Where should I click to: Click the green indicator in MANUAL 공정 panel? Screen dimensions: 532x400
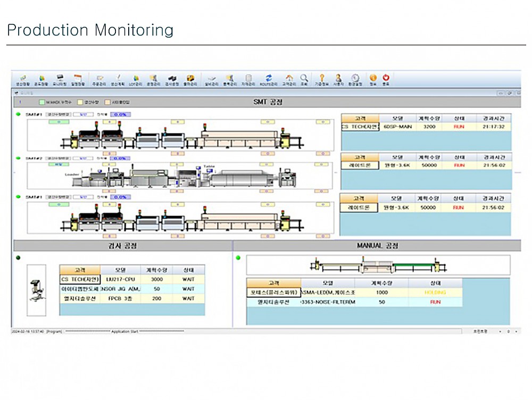pyautogui.click(x=238, y=258)
